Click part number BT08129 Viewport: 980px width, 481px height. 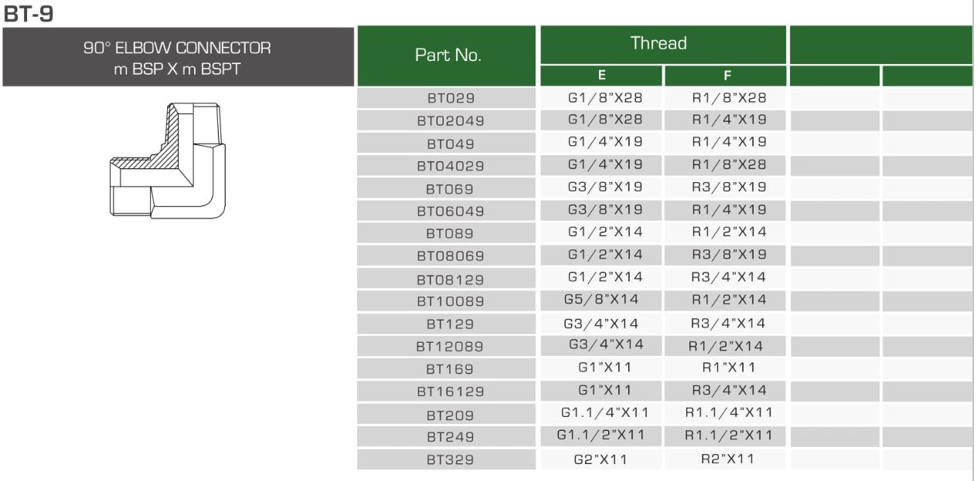pos(450,279)
